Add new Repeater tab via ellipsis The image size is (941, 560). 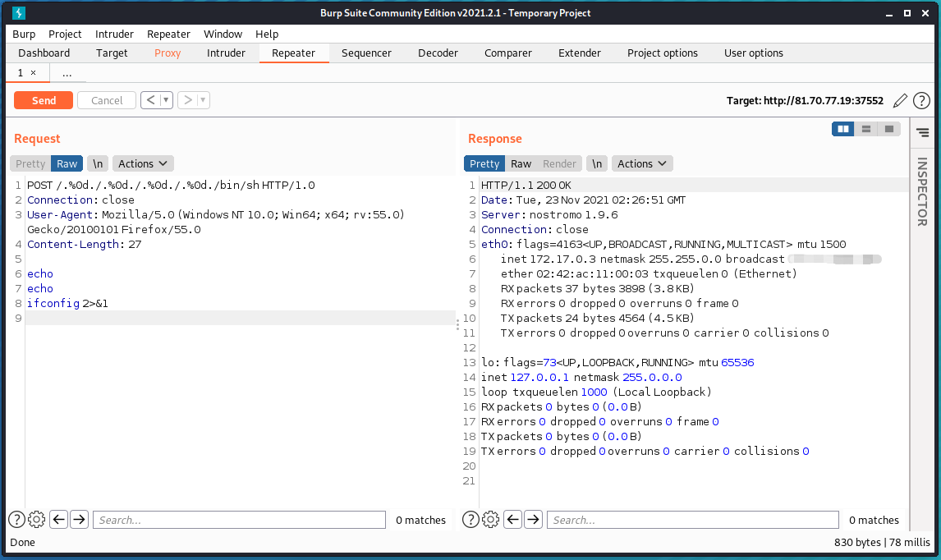coord(67,73)
